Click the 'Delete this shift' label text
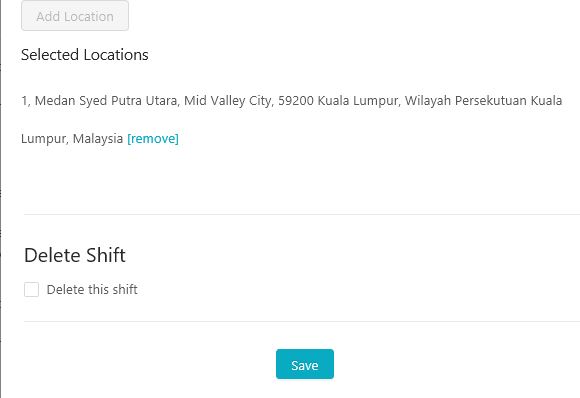This screenshot has height=398, width=580. click(x=92, y=289)
